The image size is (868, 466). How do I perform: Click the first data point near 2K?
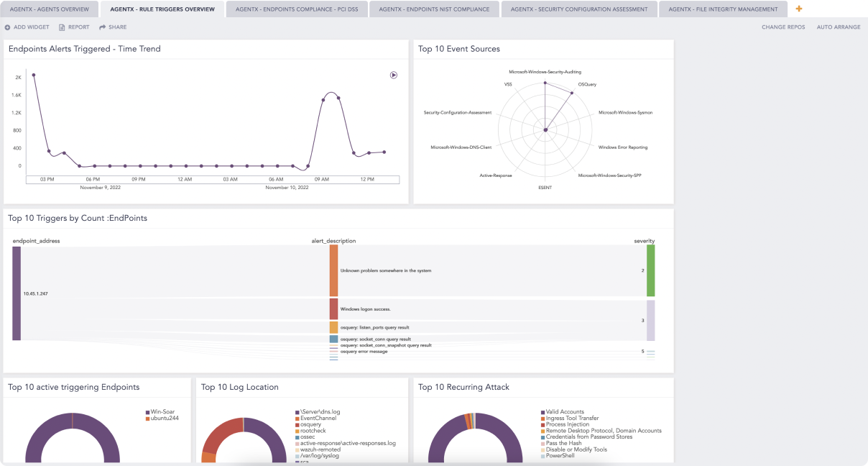[33, 75]
